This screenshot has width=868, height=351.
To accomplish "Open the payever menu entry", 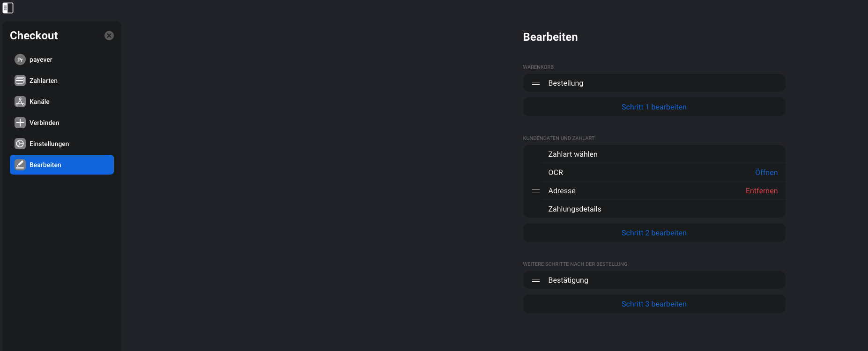I will (62, 59).
